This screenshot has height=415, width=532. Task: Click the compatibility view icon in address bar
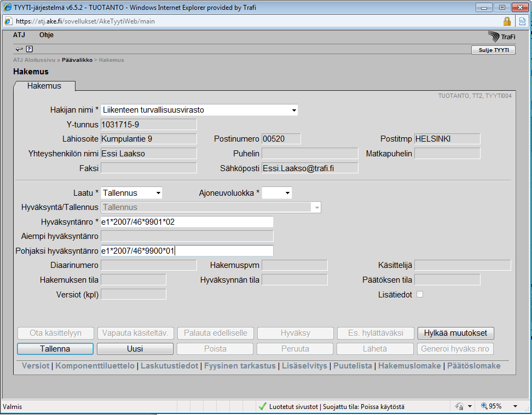(x=522, y=21)
